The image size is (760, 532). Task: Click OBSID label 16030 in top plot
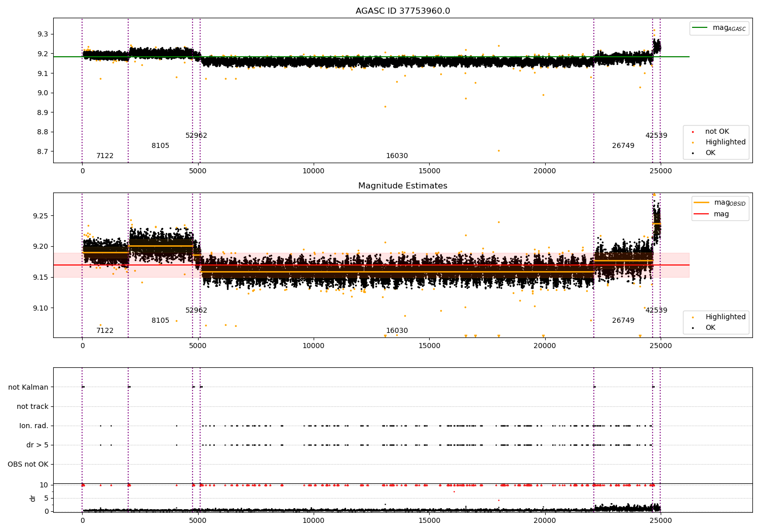(397, 156)
